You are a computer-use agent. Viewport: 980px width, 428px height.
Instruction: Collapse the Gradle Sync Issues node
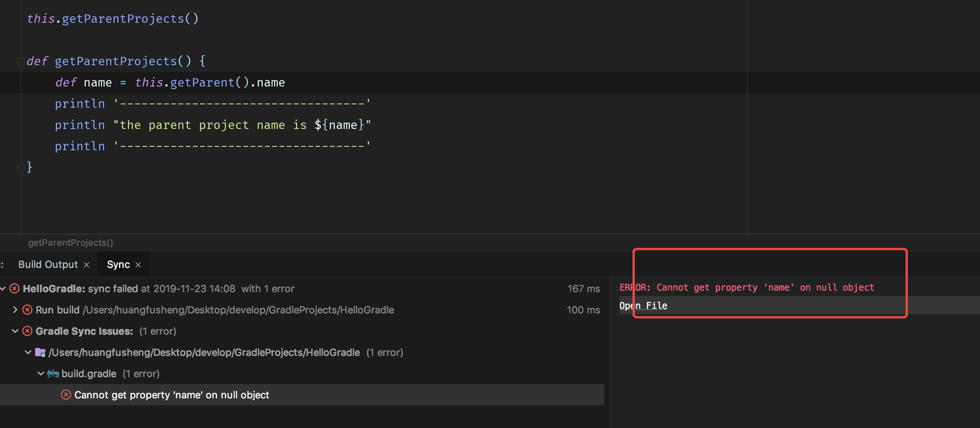pyautogui.click(x=15, y=331)
